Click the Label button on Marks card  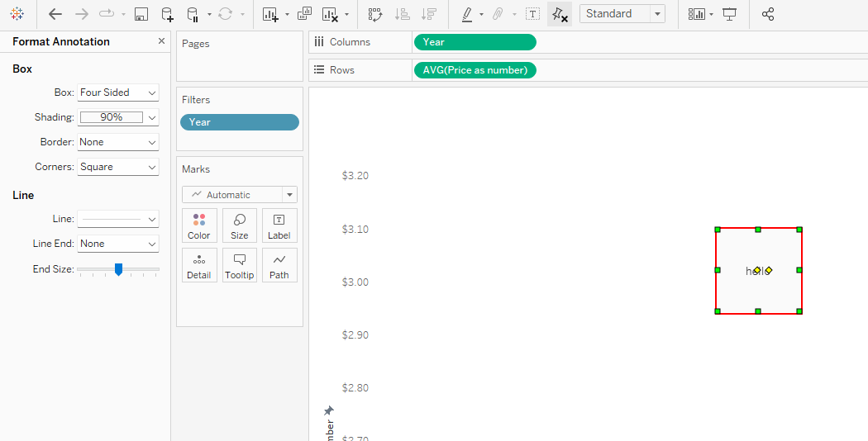(279, 225)
